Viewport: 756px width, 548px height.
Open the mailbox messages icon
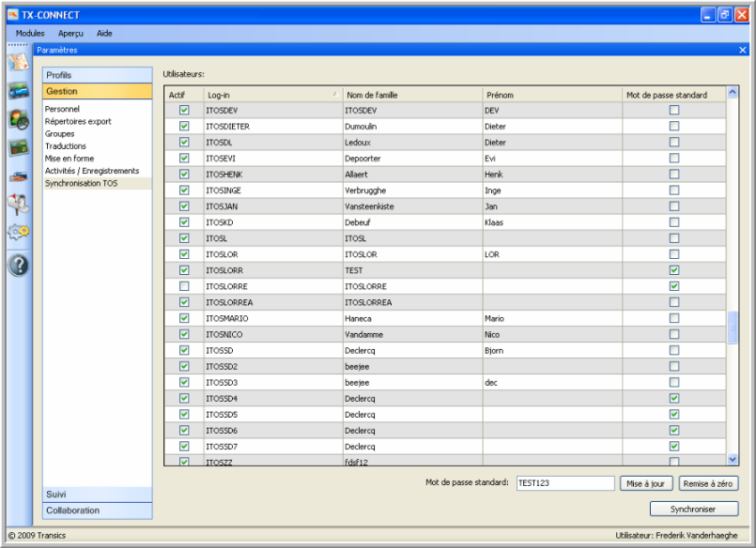coord(18,204)
